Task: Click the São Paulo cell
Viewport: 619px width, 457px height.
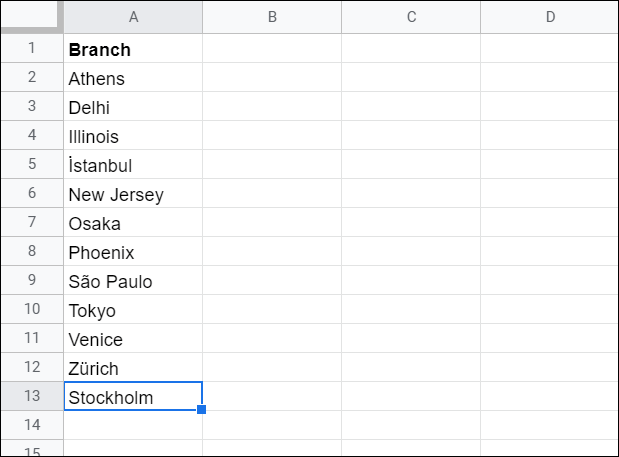Action: (133, 281)
